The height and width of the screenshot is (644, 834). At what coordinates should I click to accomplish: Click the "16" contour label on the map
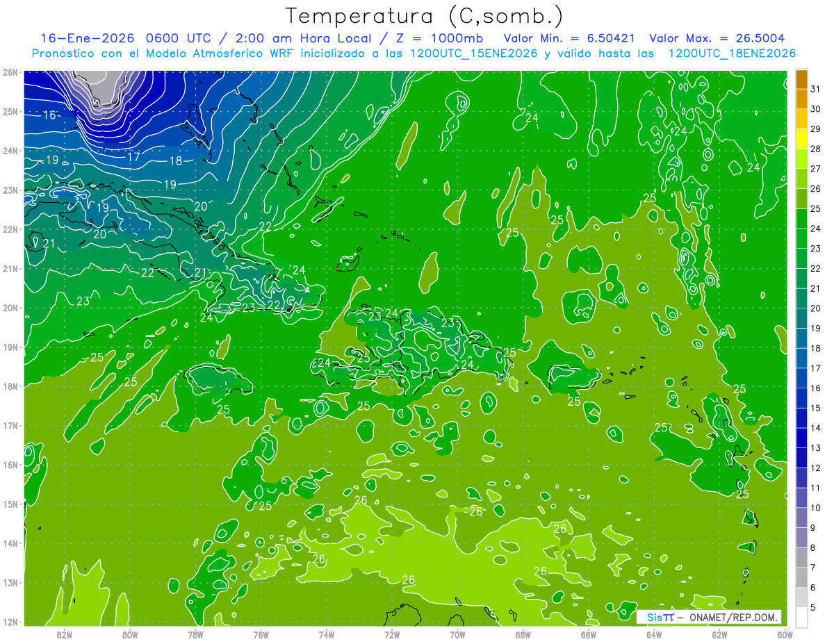click(x=50, y=115)
